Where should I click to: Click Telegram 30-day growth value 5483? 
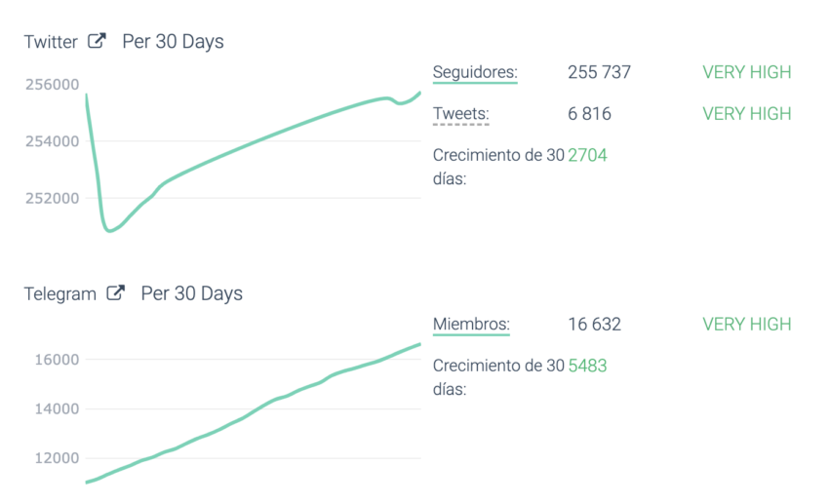tap(587, 365)
